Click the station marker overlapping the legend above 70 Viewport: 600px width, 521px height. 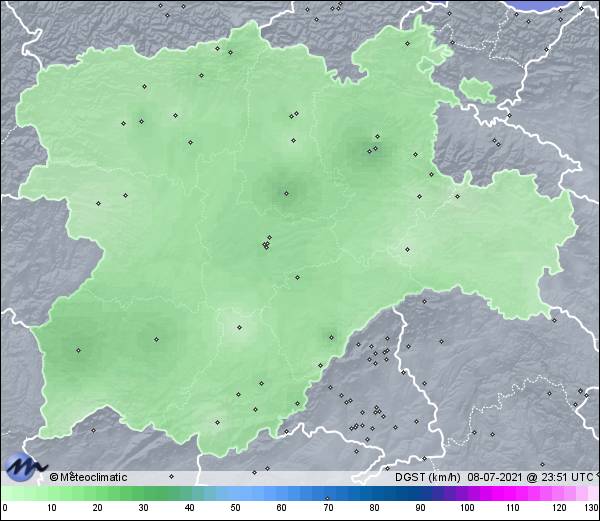pyautogui.click(x=327, y=498)
